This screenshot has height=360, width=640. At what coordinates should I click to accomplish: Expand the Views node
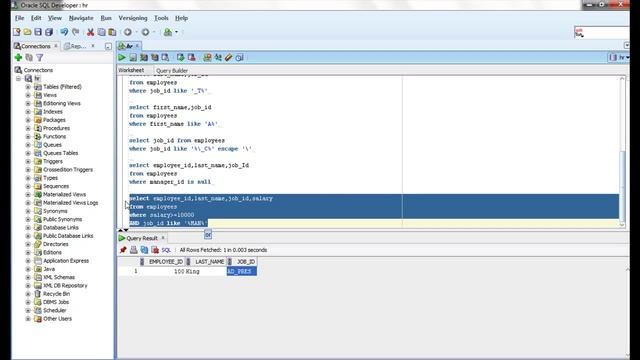coord(28,95)
